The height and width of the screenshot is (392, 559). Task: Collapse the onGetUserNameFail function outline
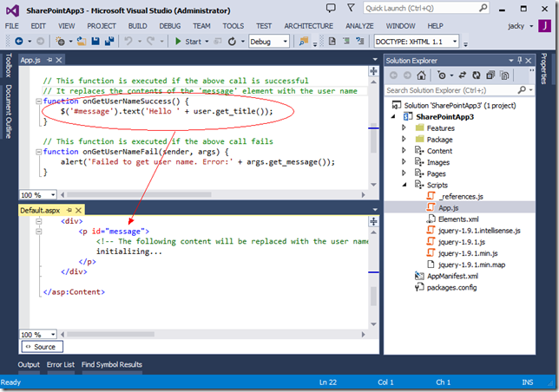[x=38, y=152]
